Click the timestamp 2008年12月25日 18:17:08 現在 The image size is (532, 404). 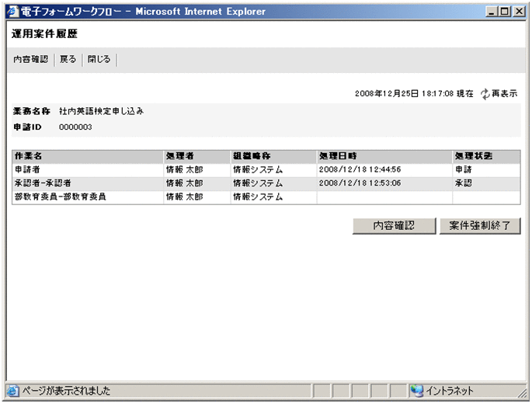coord(414,94)
